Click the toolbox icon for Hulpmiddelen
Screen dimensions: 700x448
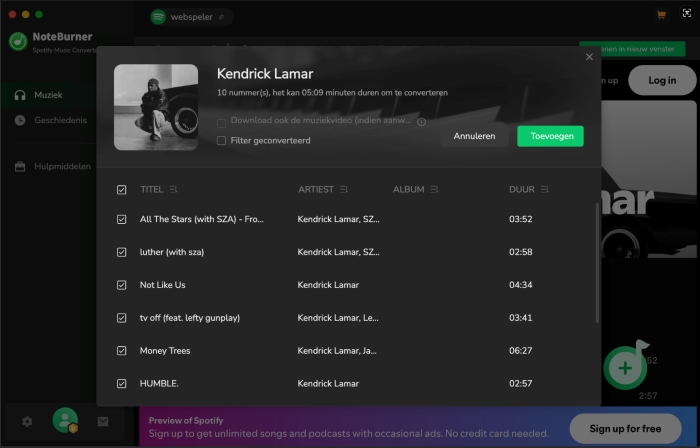(20, 166)
